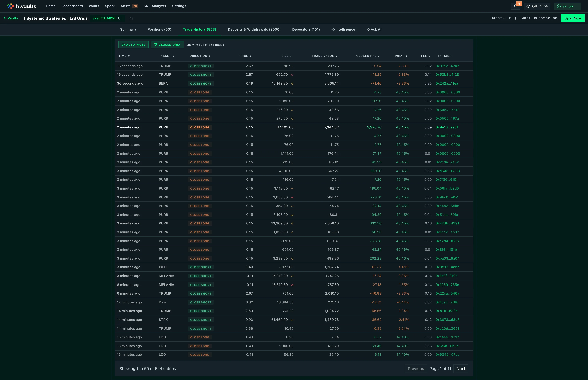
Task: Click the Ask AI sparkle icon
Action: tap(368, 29)
